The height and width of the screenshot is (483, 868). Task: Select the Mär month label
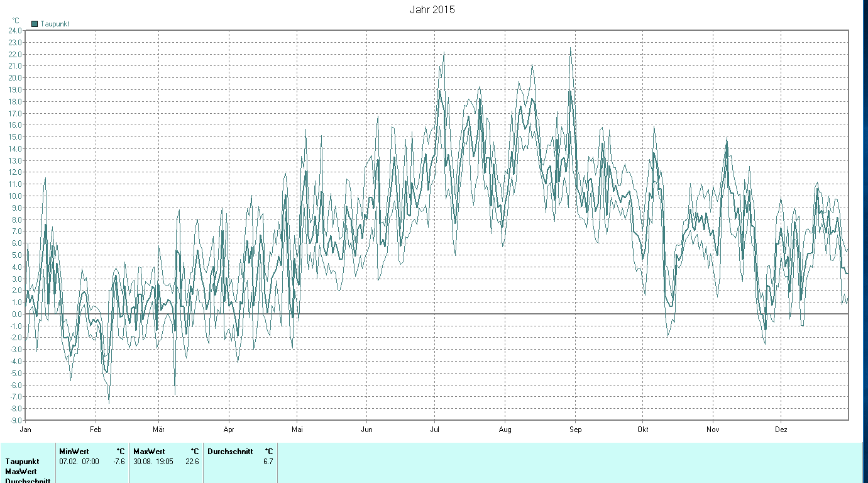tap(158, 430)
